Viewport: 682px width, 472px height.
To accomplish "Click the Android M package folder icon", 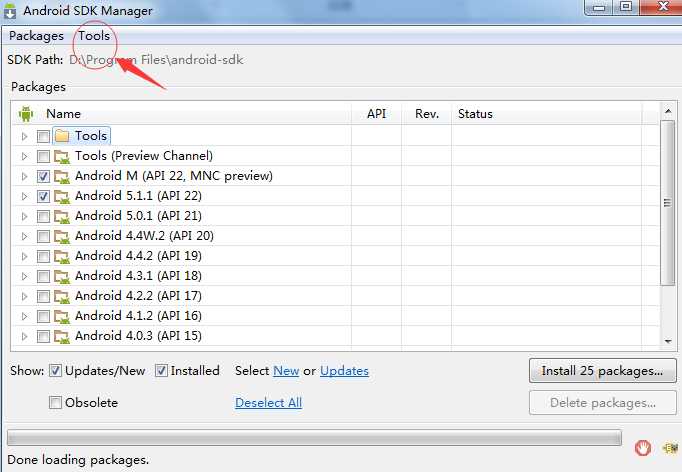I will point(62,177).
